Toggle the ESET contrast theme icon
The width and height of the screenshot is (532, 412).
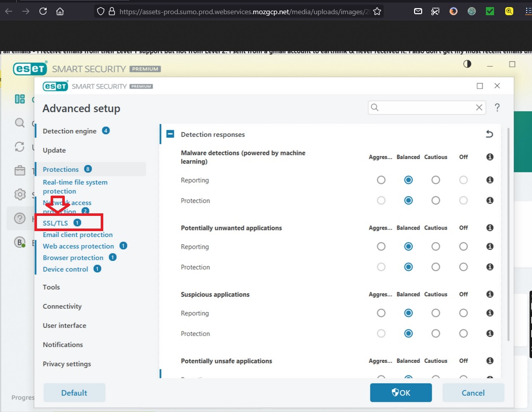(x=467, y=64)
